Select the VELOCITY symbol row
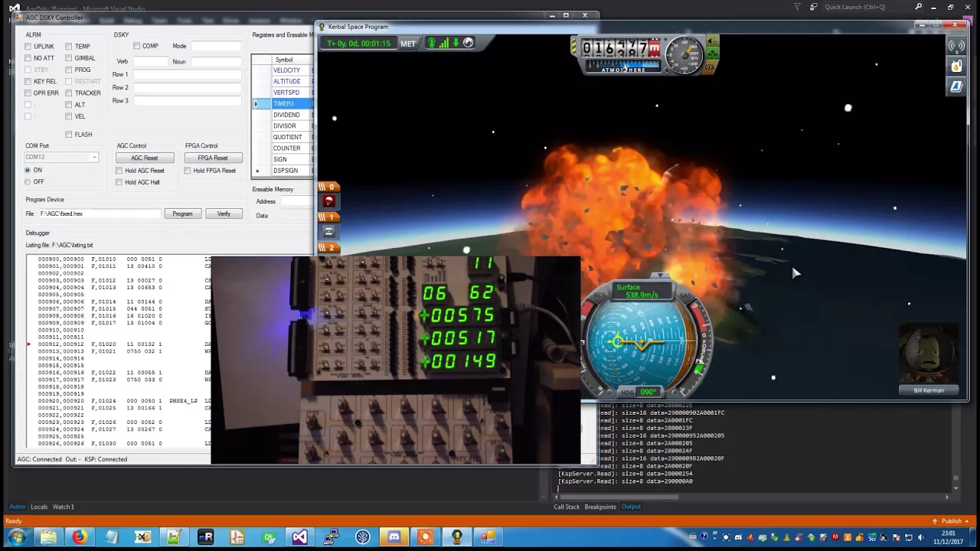 click(x=287, y=70)
